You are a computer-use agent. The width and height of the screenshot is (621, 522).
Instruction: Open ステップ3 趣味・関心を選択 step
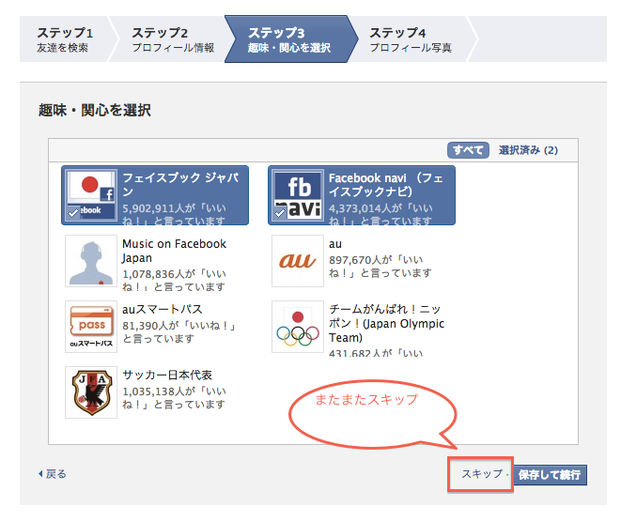click(x=289, y=39)
